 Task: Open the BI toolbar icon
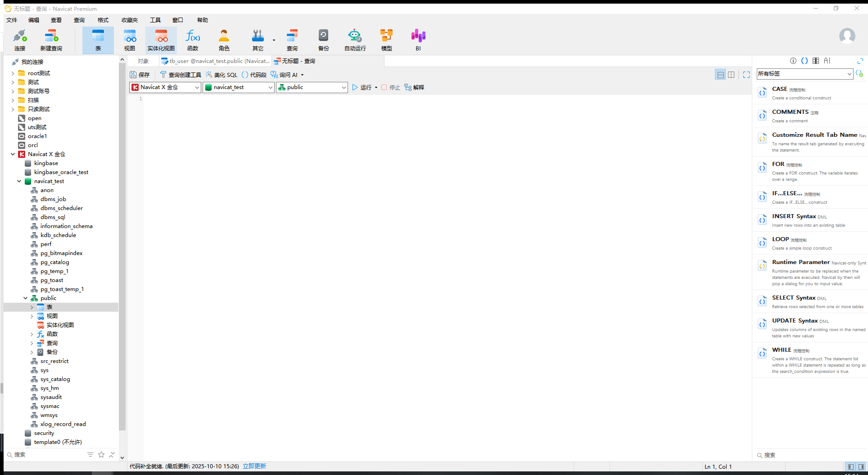coord(418,40)
